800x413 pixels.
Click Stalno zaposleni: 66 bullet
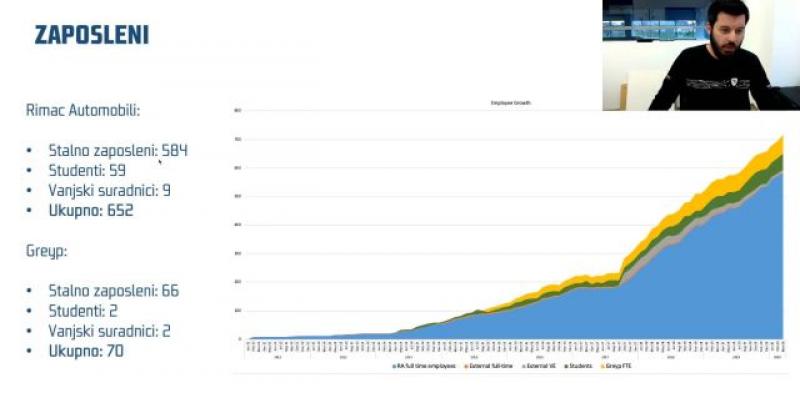(113, 291)
